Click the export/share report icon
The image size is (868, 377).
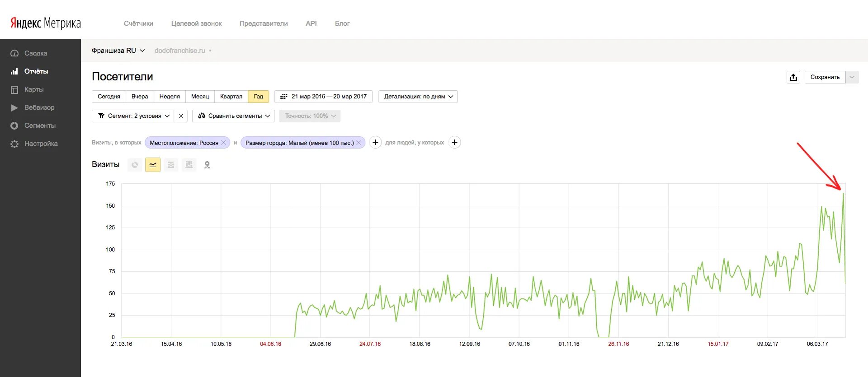click(x=793, y=77)
